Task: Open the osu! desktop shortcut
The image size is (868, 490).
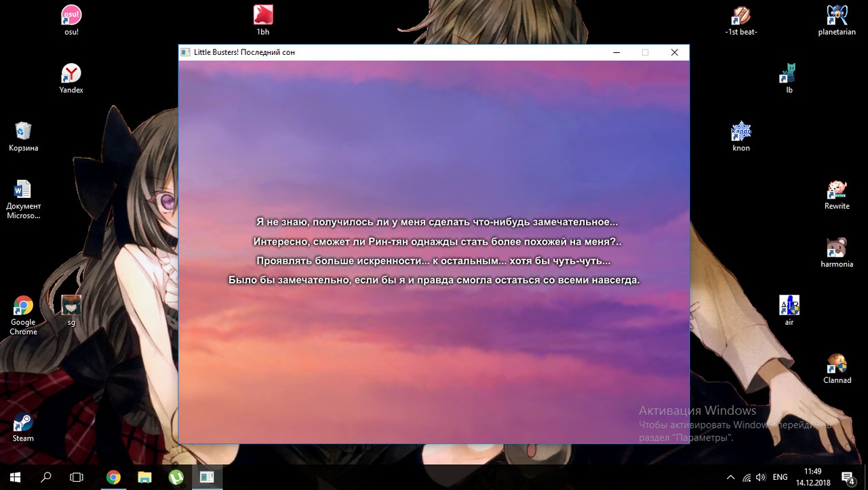Action: coord(71,15)
